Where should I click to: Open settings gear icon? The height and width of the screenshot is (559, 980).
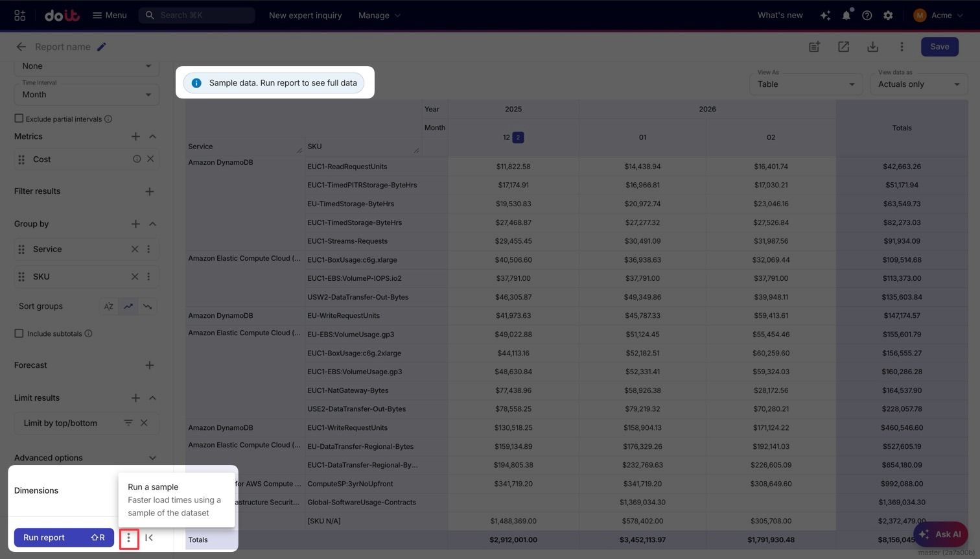click(x=888, y=15)
